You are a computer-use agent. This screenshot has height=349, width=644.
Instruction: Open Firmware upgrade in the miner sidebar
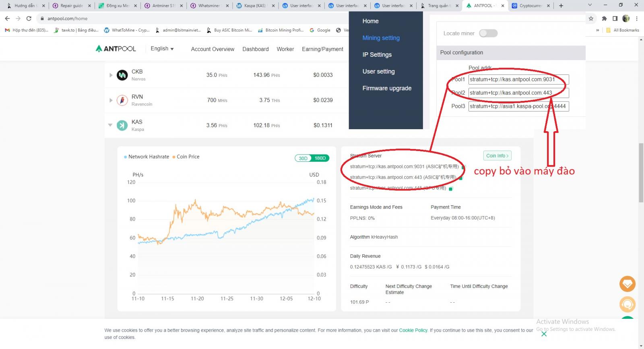[x=387, y=88]
